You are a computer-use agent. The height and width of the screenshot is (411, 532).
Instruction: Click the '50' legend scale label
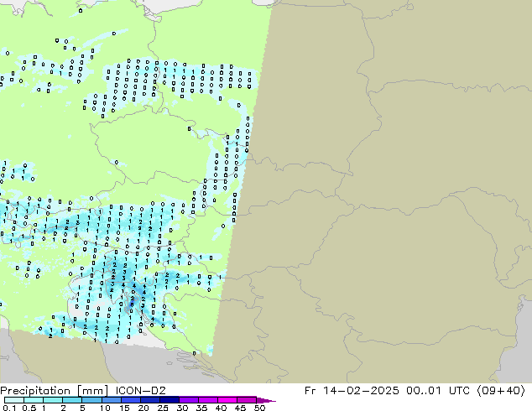(x=259, y=408)
